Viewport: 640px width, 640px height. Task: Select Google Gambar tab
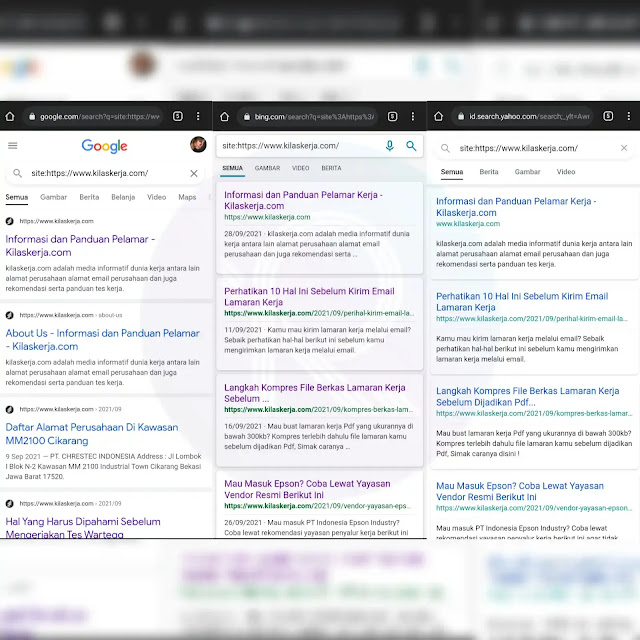click(x=53, y=197)
